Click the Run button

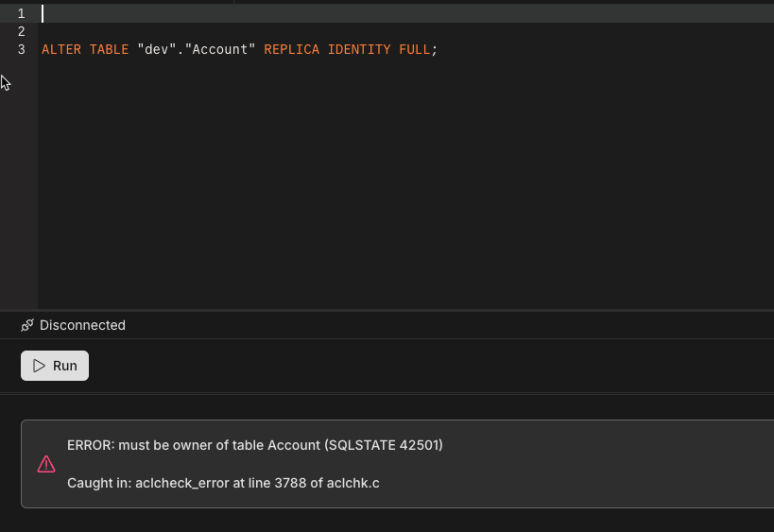55,366
